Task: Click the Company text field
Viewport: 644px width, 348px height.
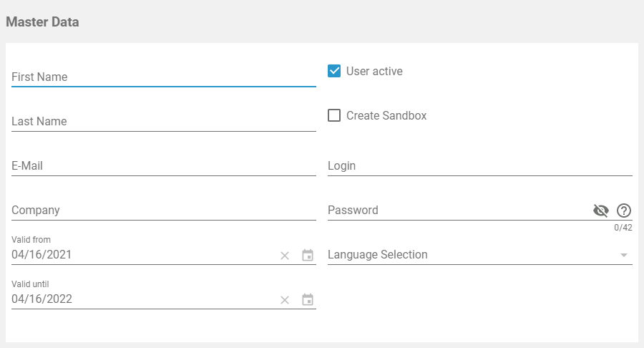Action: pos(163,210)
